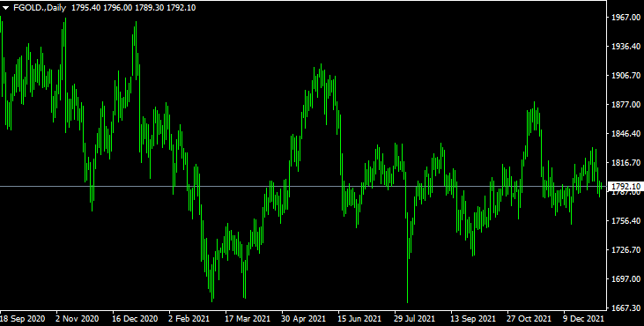Image resolution: width=644 pixels, height=326 pixels.
Task: Select the 1906.70 level on price axis
Action: (625, 76)
